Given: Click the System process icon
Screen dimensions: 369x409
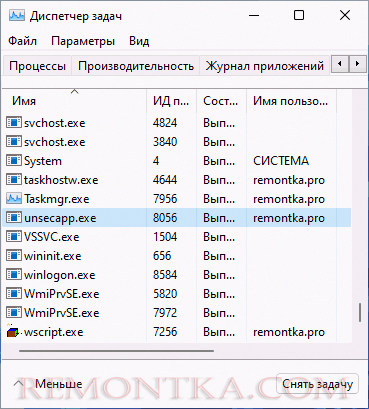Looking at the screenshot, I should click(x=14, y=161).
